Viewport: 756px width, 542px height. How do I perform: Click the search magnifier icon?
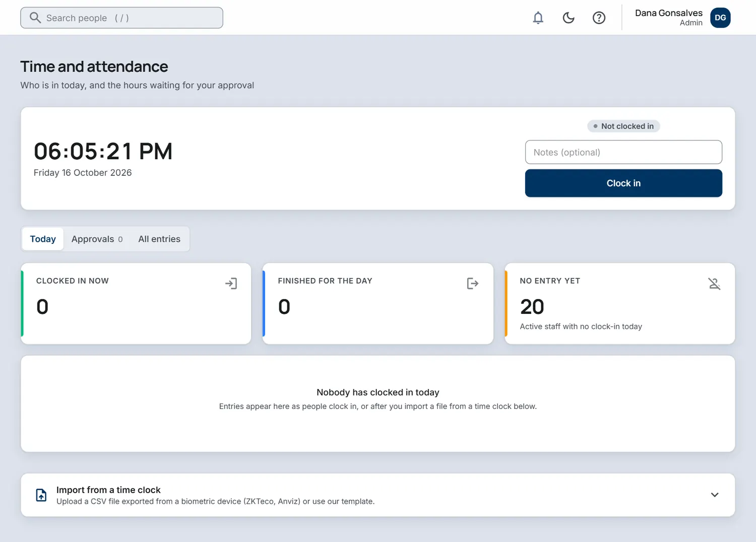pyautogui.click(x=35, y=18)
